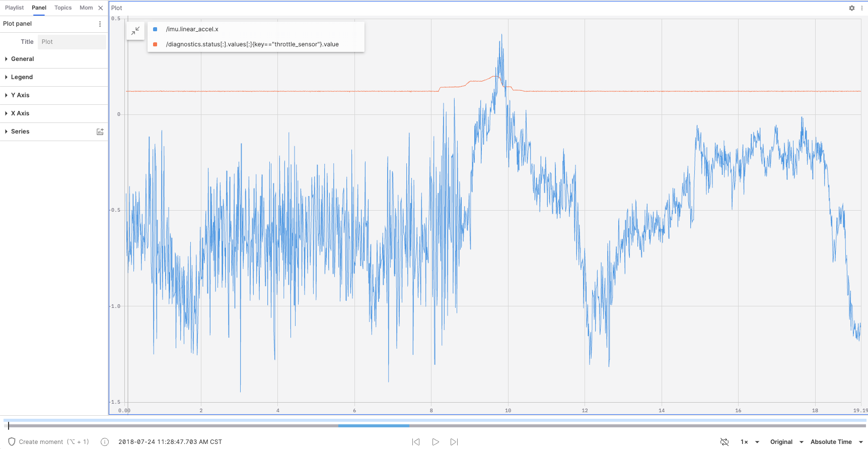The width and height of the screenshot is (868, 449).
Task: Switch to the Playlist tab
Action: (x=14, y=8)
